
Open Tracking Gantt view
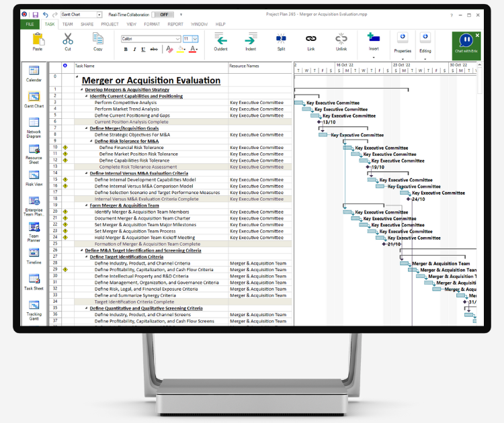click(34, 310)
